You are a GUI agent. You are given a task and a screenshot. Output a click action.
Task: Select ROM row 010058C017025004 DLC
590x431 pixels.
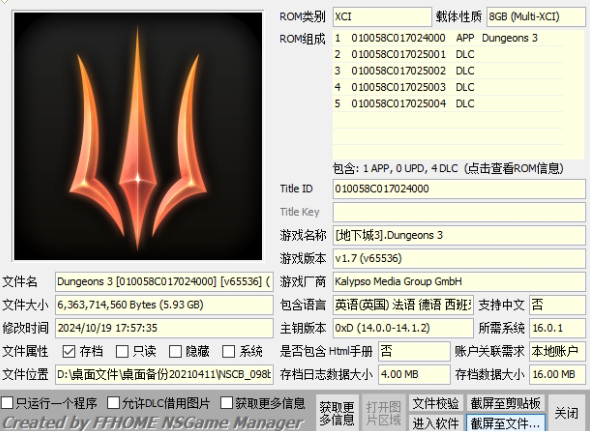point(448,104)
